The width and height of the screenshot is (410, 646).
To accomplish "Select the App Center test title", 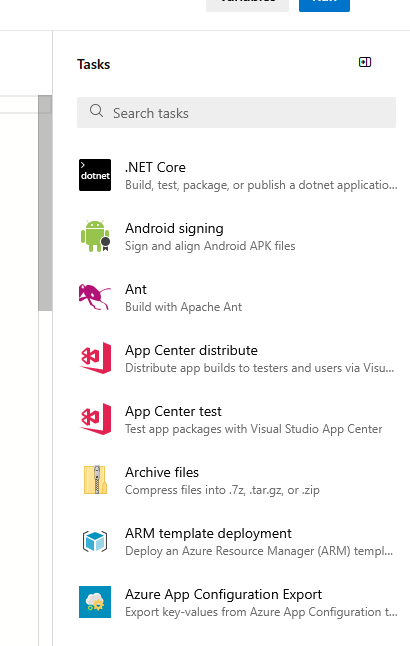I will (173, 411).
